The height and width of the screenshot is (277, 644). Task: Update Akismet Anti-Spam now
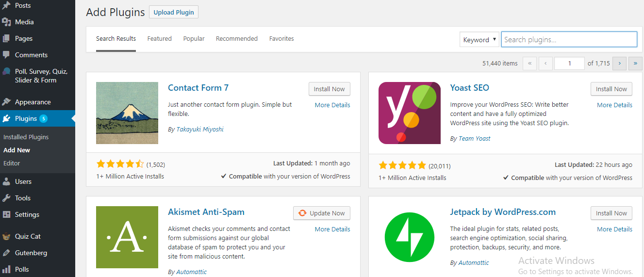[322, 213]
